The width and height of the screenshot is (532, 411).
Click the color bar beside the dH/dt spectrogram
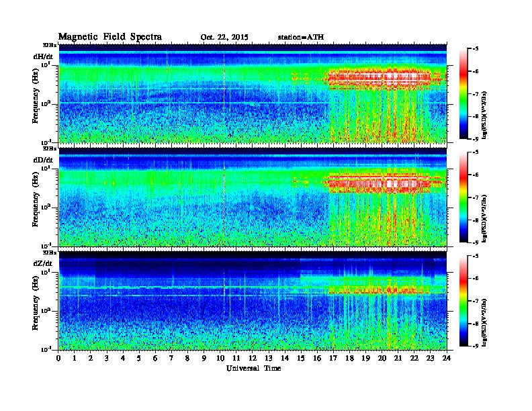(463, 94)
